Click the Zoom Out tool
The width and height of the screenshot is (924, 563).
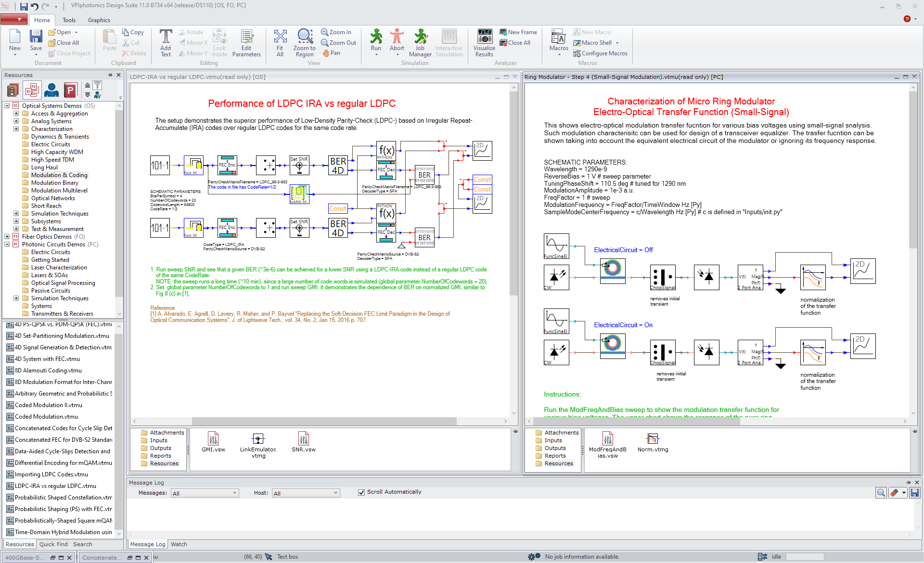[339, 43]
